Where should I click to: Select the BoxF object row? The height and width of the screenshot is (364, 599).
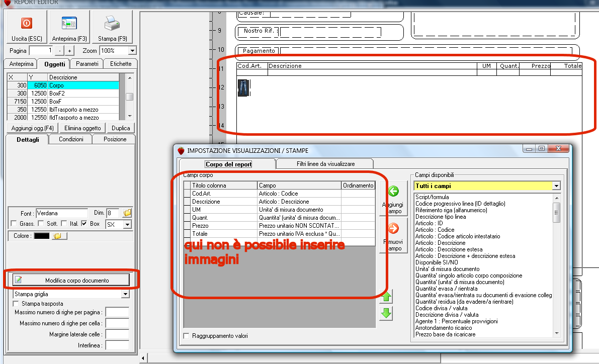click(63, 102)
